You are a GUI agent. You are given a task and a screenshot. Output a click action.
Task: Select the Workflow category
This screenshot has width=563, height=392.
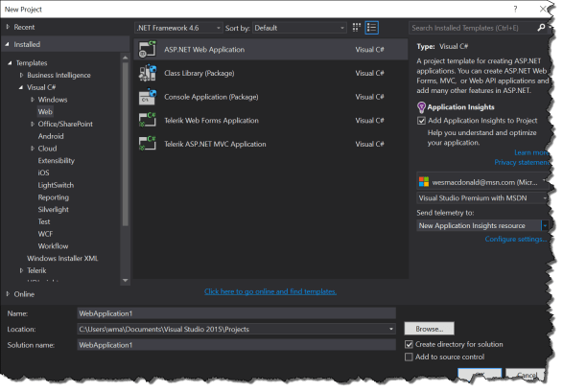click(x=53, y=246)
